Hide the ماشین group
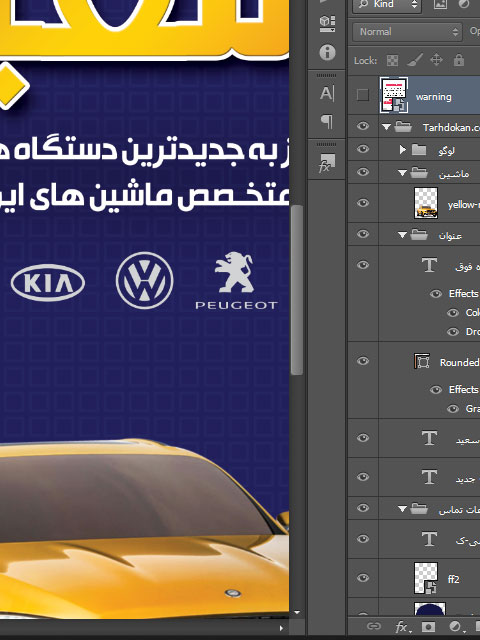The image size is (480, 640). pyautogui.click(x=362, y=172)
